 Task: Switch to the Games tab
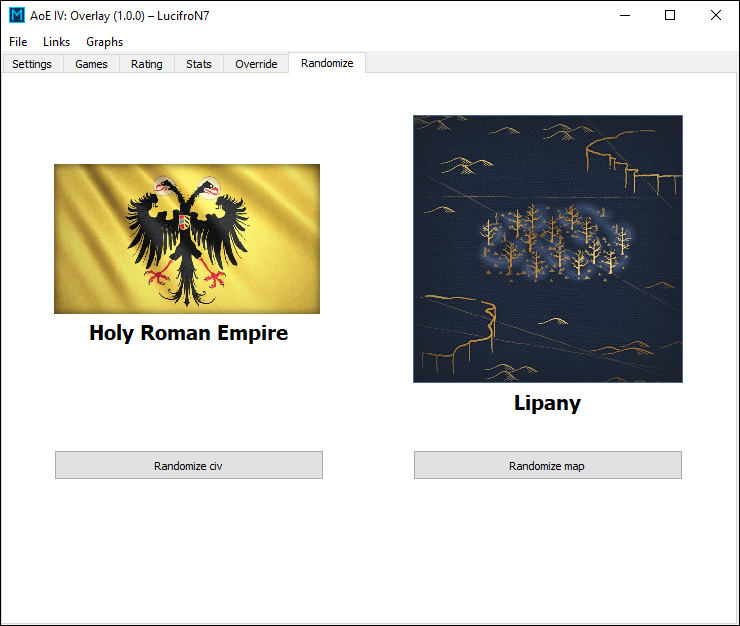pyautogui.click(x=91, y=64)
